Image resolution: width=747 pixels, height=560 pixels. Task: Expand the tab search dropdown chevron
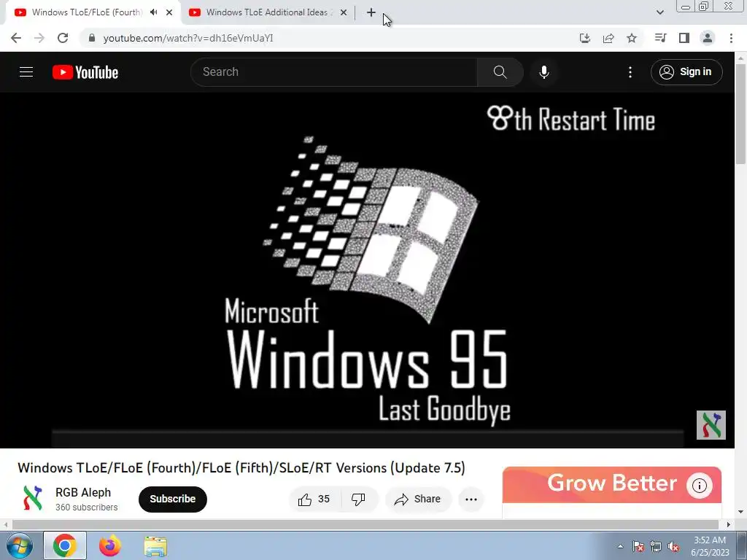tap(659, 12)
